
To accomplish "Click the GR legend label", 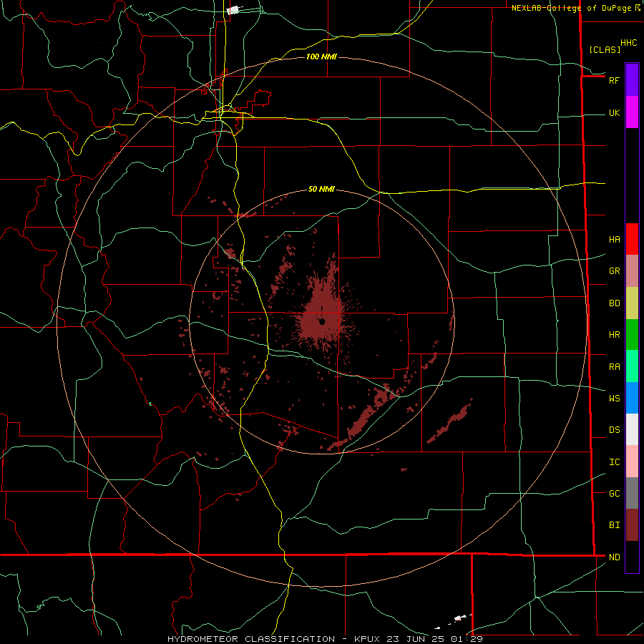I will tap(614, 271).
